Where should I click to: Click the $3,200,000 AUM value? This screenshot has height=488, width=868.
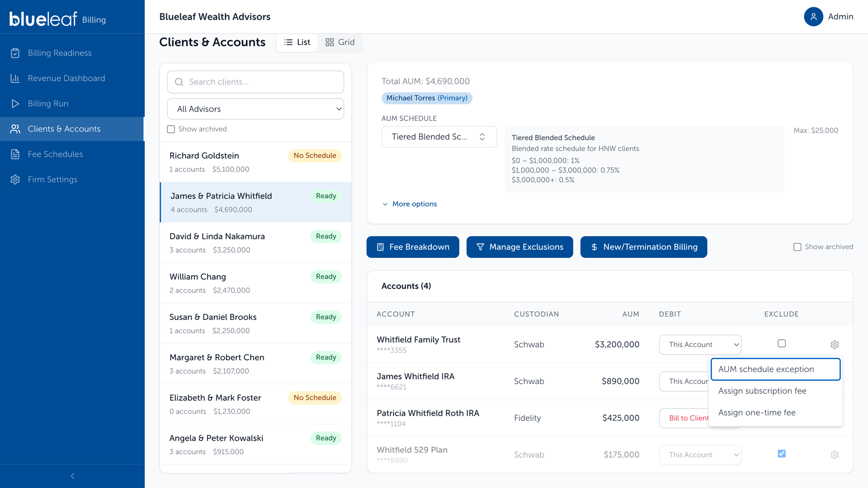617,345
